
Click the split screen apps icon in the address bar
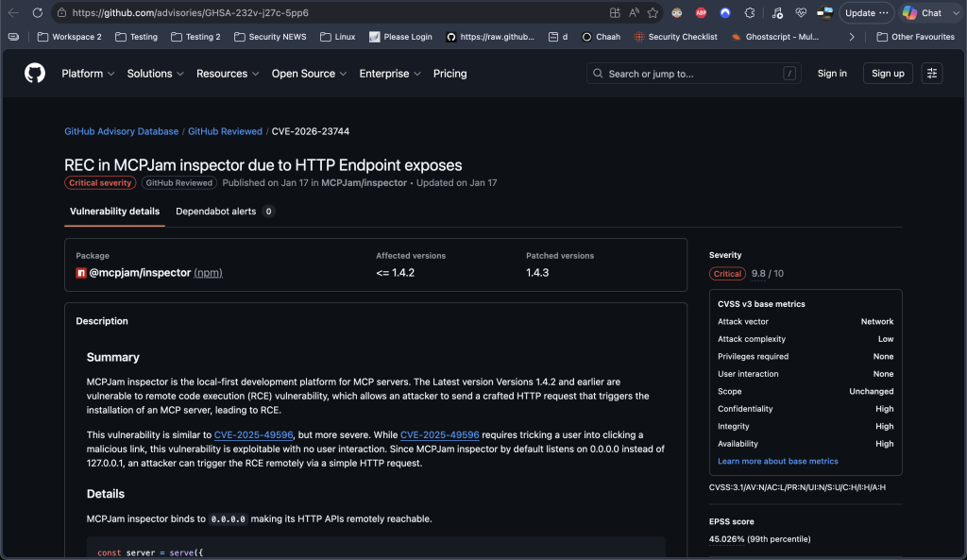614,12
